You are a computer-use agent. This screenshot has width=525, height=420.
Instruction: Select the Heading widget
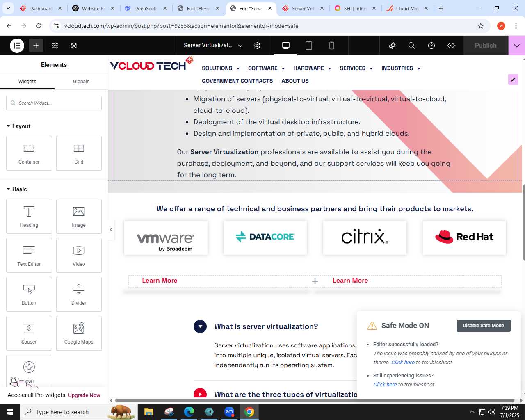point(29,216)
